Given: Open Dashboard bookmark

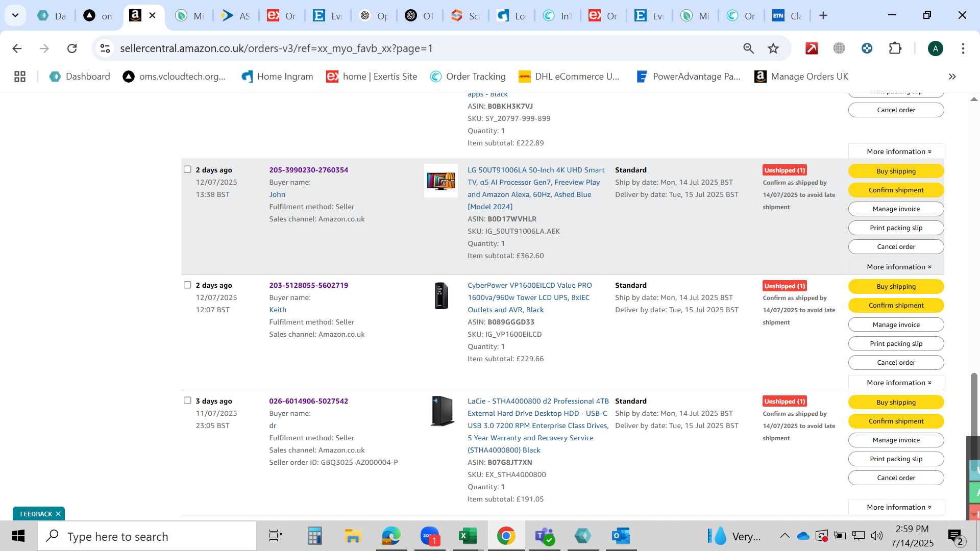Looking at the screenshot, I should [x=80, y=77].
